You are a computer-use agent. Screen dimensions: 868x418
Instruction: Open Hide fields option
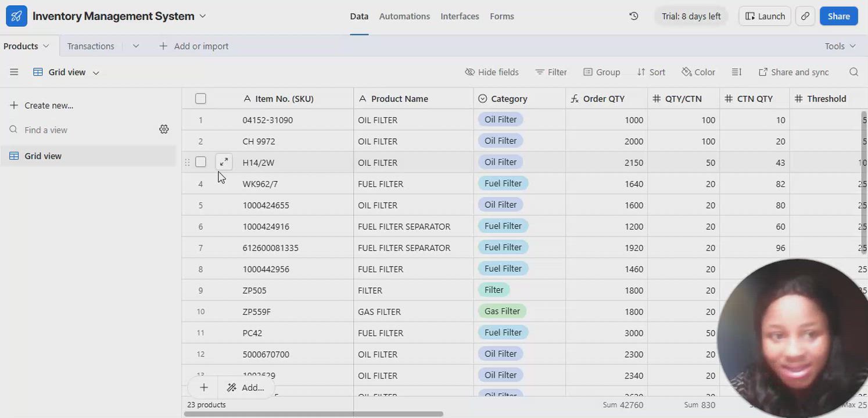click(x=492, y=72)
